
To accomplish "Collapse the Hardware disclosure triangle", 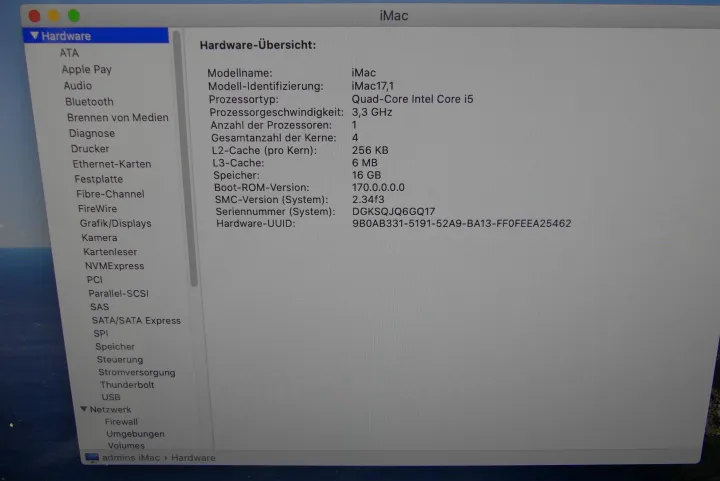I will click(x=34, y=35).
